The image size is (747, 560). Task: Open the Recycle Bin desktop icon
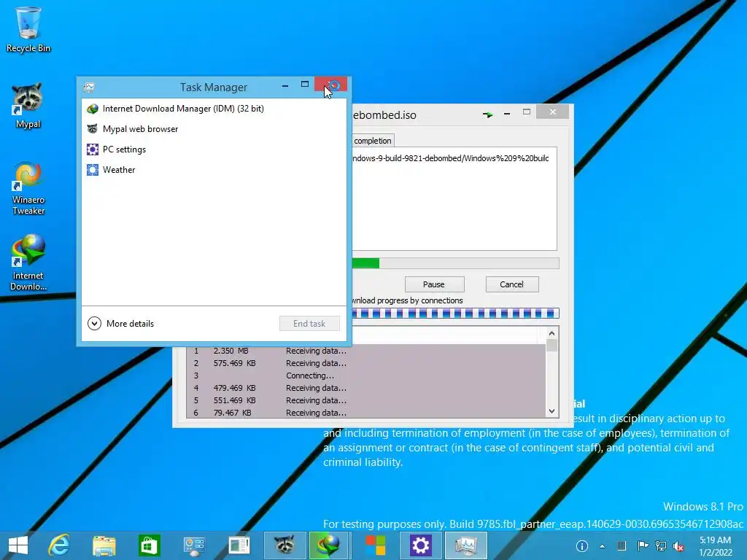[28, 29]
